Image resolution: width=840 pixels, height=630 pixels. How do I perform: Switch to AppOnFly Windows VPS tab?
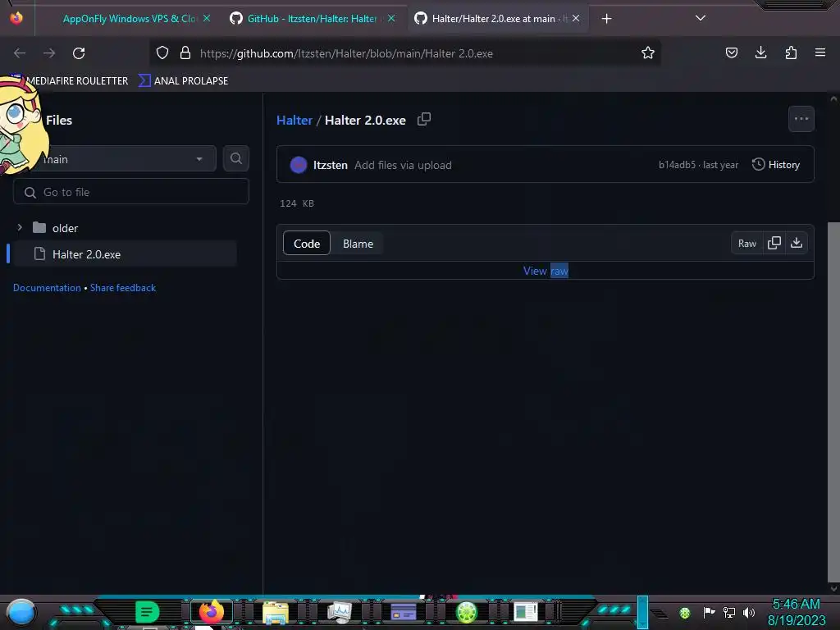tap(130, 19)
